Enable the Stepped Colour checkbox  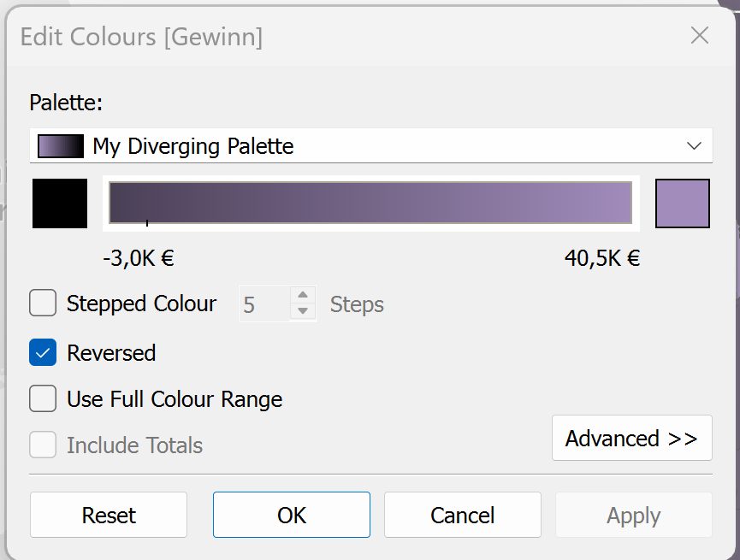click(43, 304)
